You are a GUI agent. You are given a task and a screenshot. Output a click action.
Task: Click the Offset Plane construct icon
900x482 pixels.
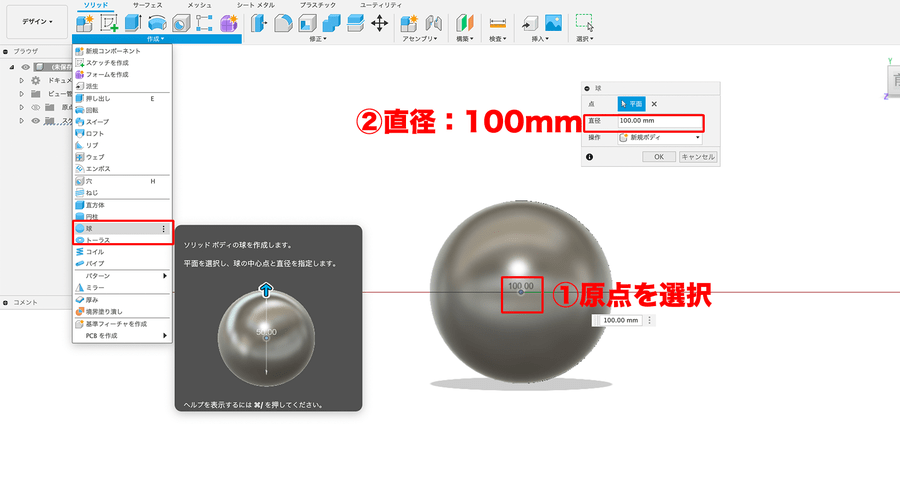click(x=464, y=23)
